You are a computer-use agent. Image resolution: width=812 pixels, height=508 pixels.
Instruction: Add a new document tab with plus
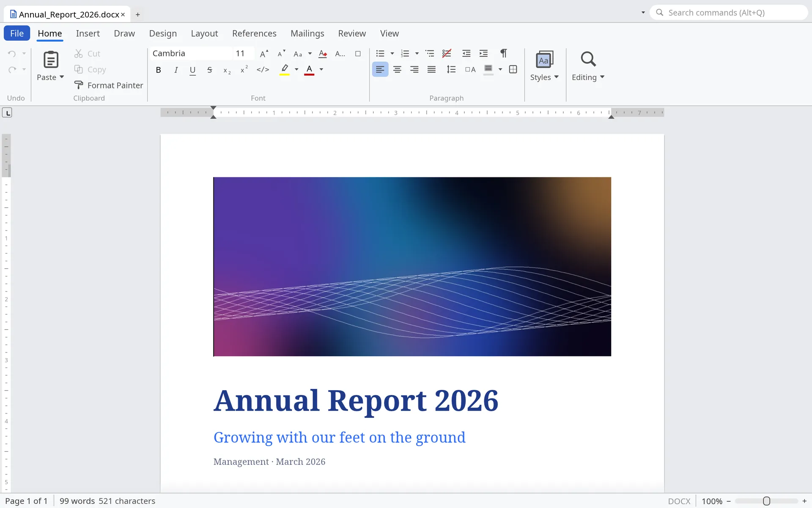[x=138, y=14]
